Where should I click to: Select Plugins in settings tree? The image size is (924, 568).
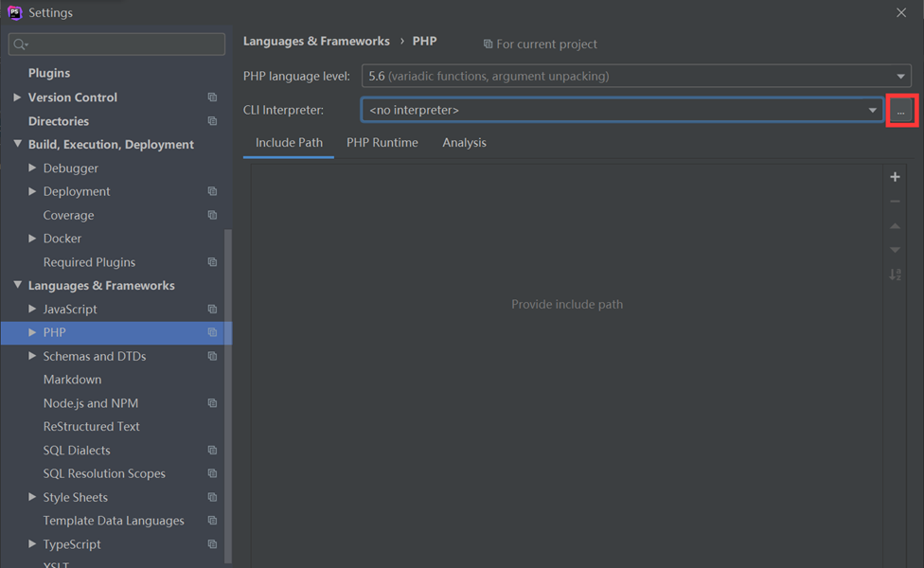click(49, 73)
